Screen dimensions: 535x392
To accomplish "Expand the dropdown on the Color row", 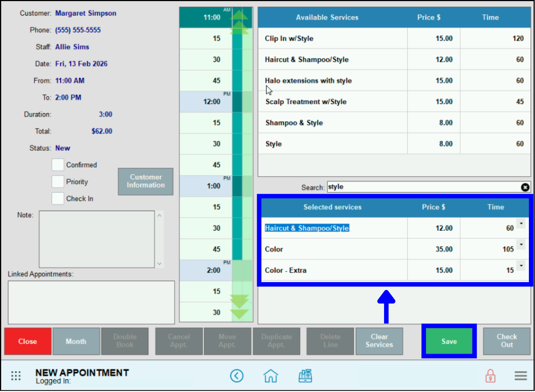I will 521,244.
